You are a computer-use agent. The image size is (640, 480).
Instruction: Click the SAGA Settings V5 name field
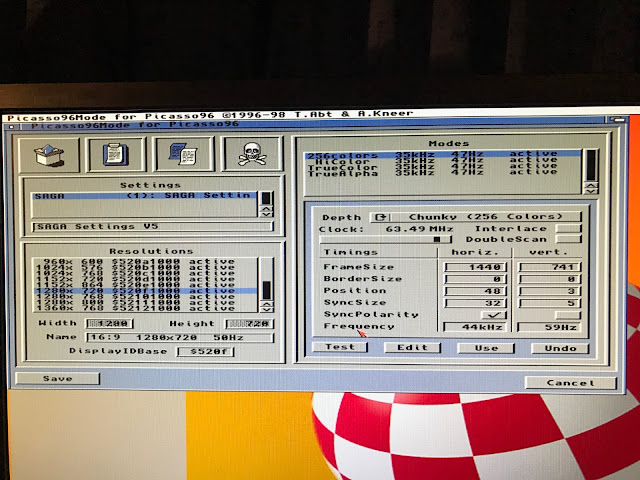(152, 227)
